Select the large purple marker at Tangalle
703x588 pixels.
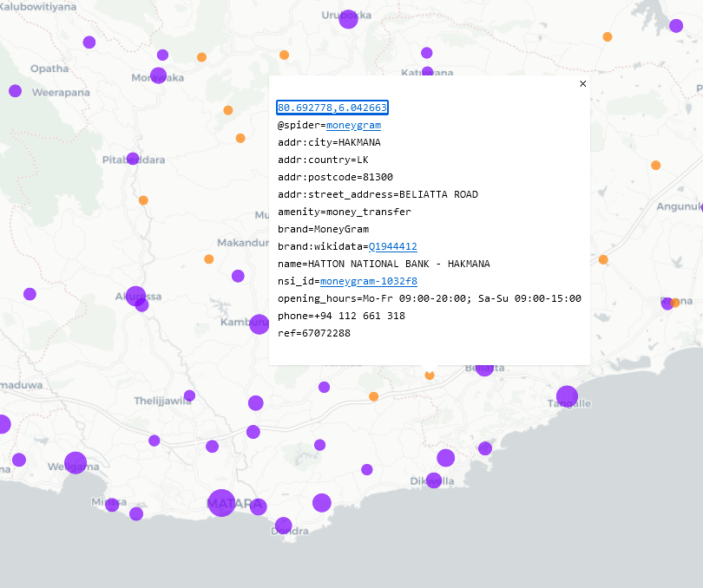[x=567, y=396]
